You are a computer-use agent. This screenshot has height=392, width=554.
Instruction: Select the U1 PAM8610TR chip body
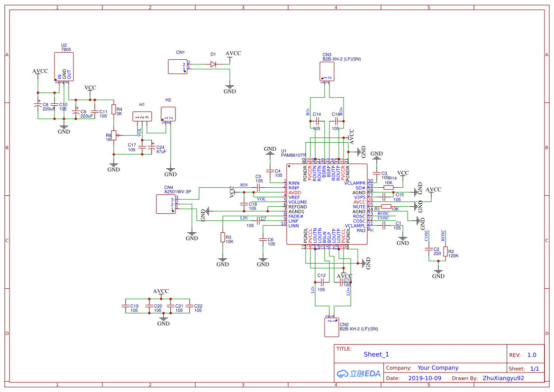(327, 204)
